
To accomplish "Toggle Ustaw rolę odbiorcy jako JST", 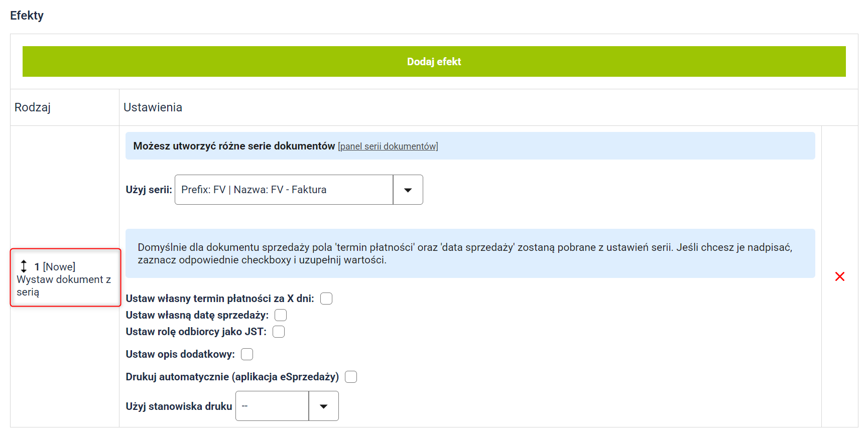I will [x=279, y=332].
